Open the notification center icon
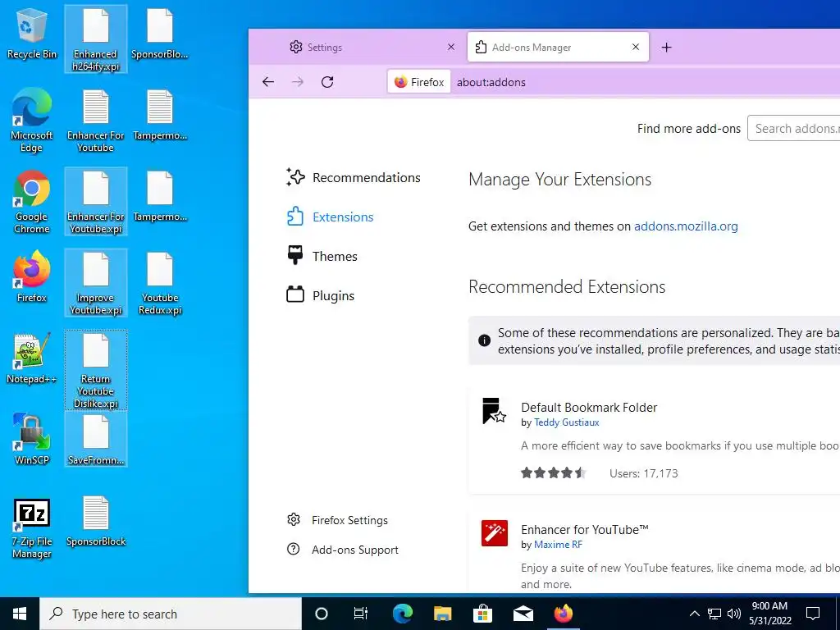The width and height of the screenshot is (840, 630). 813,614
